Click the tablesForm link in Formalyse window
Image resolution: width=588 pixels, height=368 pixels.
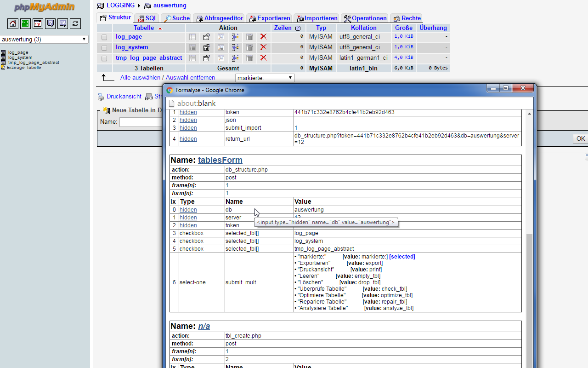coord(220,160)
